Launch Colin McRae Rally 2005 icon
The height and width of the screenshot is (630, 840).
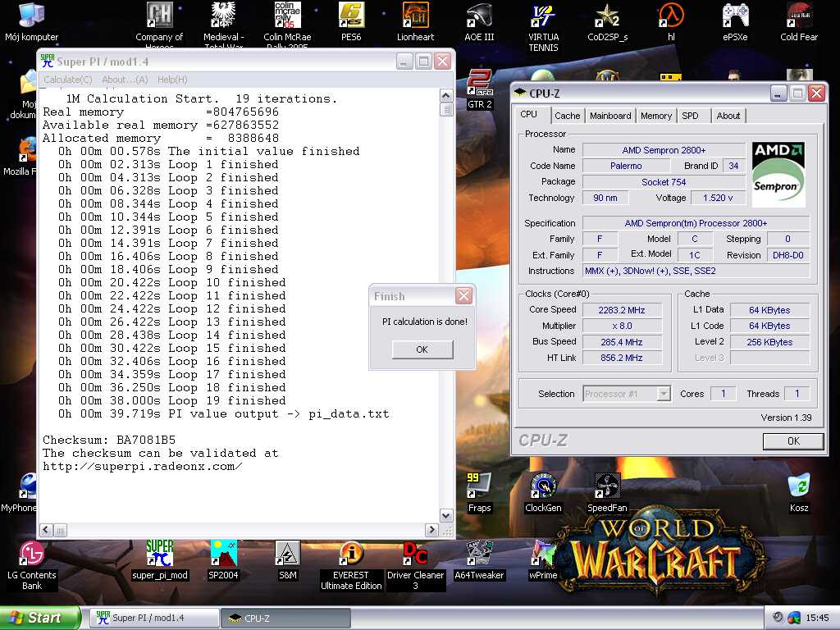click(x=287, y=24)
